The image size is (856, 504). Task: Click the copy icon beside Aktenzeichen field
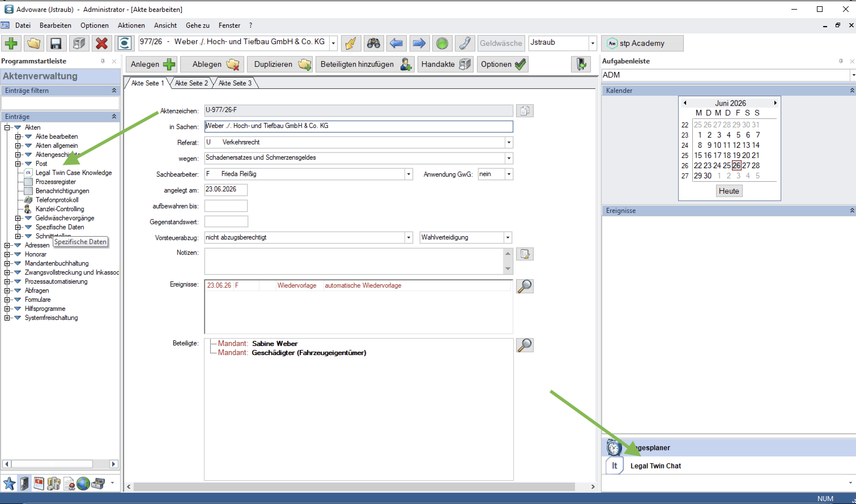click(525, 111)
